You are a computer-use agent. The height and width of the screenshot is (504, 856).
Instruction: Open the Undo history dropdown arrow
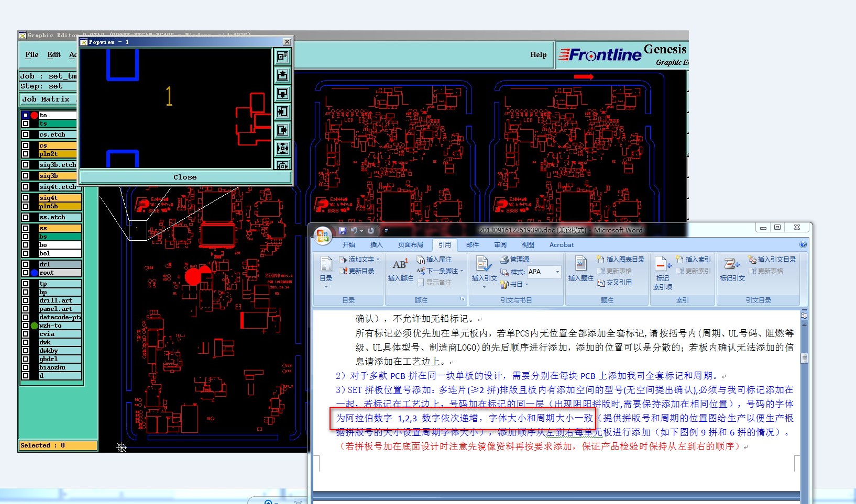pos(361,230)
